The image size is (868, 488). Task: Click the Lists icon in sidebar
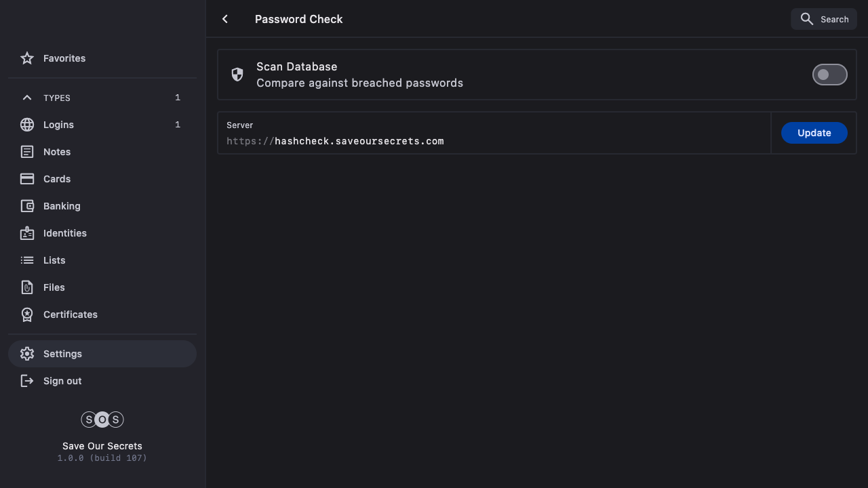(27, 260)
